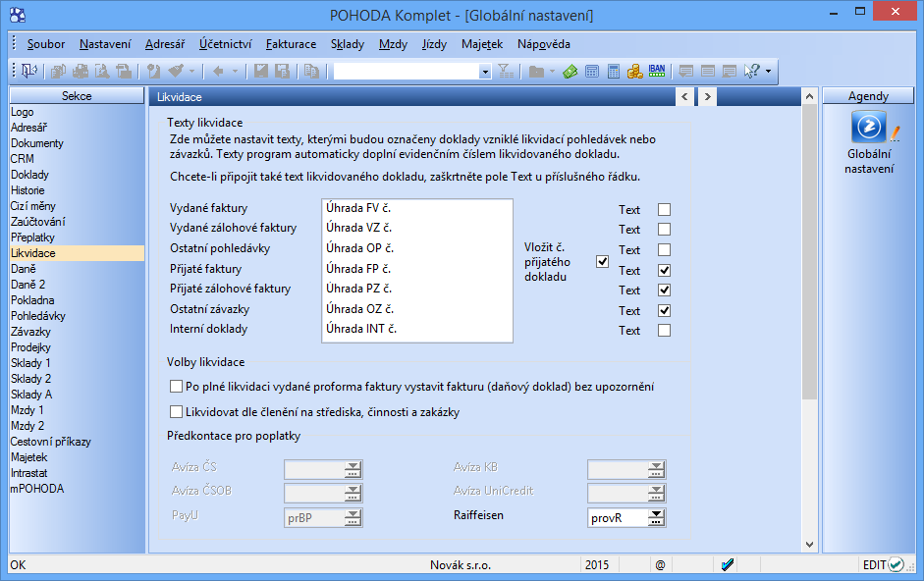This screenshot has width=924, height=581.
Task: Open the Nastavení menu
Action: tap(105, 44)
